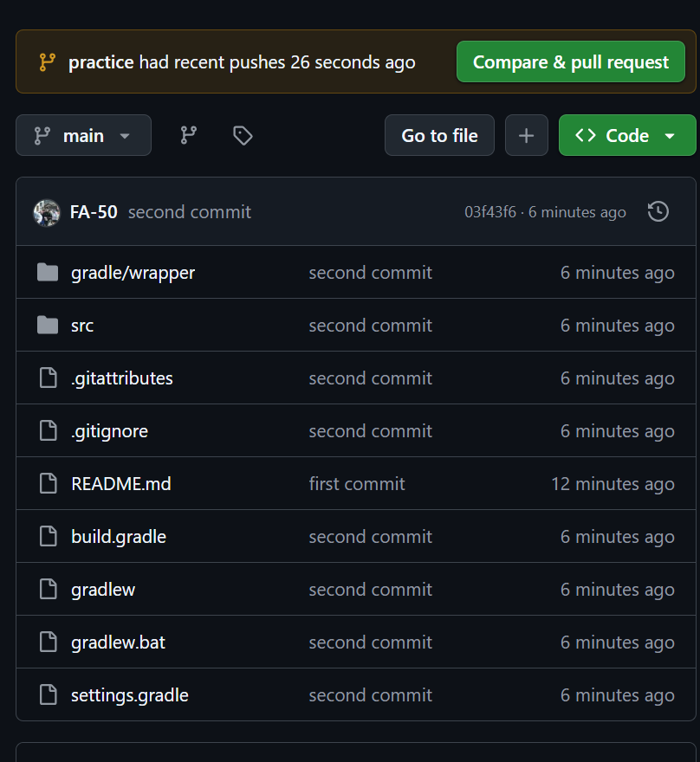The height and width of the screenshot is (762, 700).
Task: Click '12 minutes ago' in README.md row
Action: 612,484
